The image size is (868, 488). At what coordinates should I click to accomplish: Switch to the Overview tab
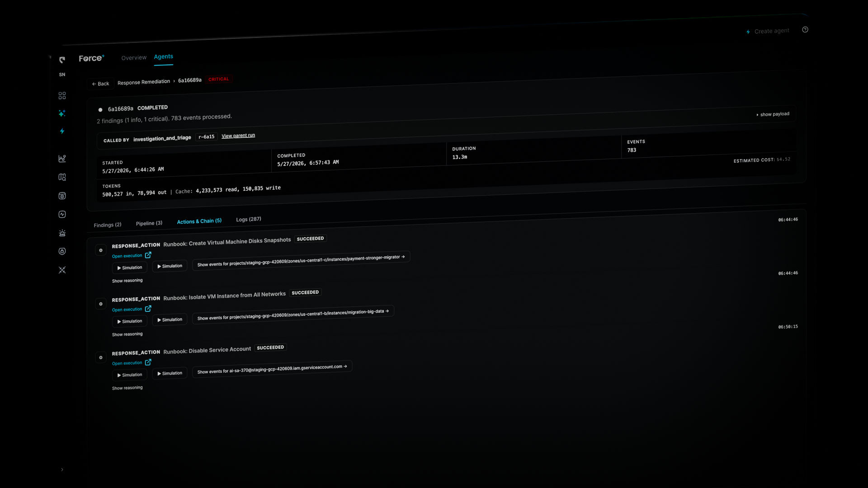[134, 58]
